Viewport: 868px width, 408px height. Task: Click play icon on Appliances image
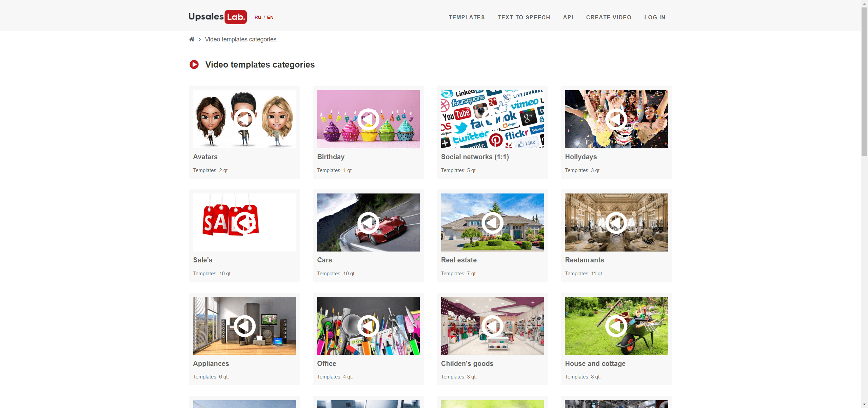pos(244,326)
